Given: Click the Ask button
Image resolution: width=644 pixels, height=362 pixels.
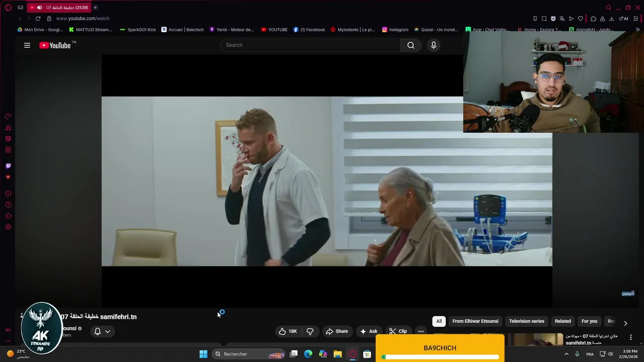Looking at the screenshot, I should [x=368, y=331].
